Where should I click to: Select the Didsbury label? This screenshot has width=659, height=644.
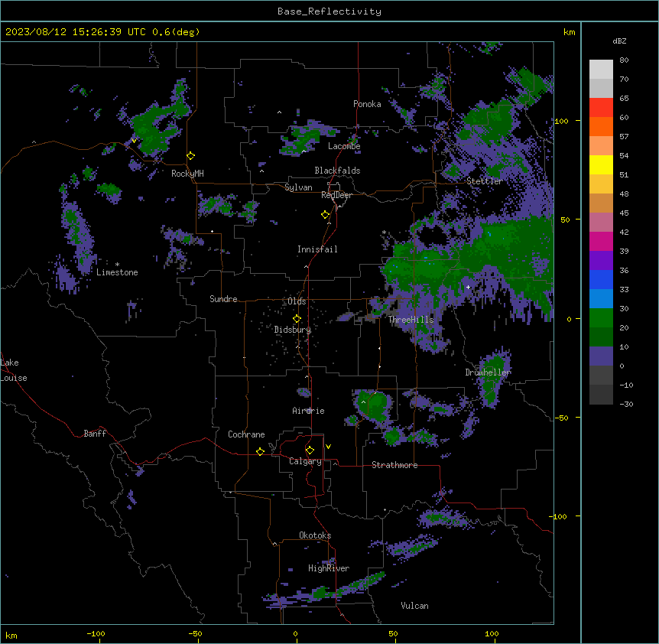(x=293, y=330)
